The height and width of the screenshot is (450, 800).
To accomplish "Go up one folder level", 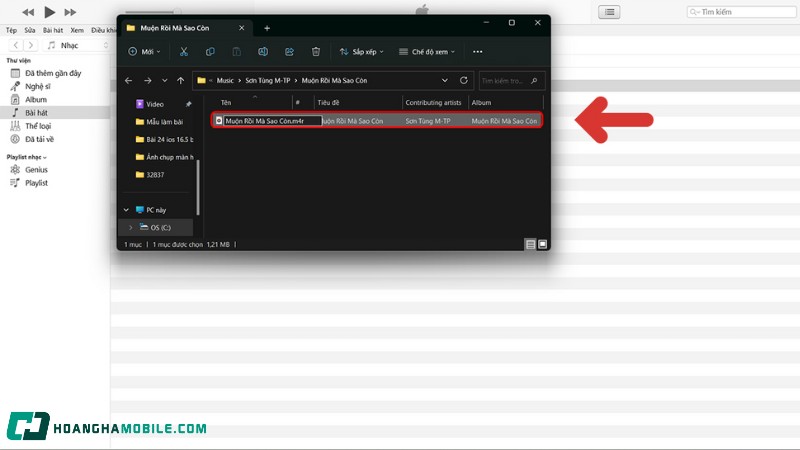I will pos(181,81).
